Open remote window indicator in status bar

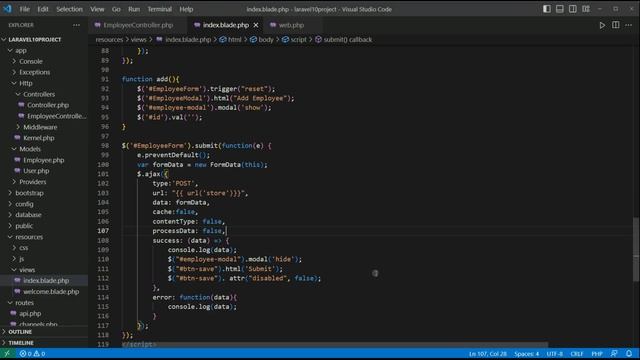[7, 353]
